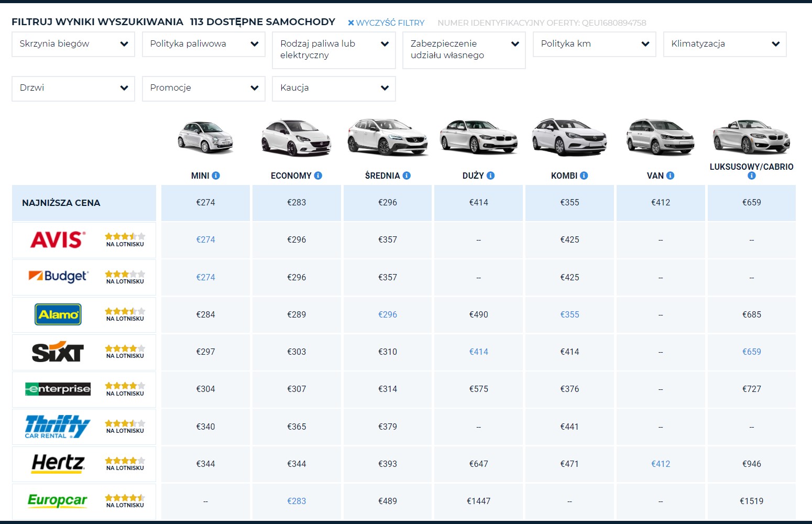Click Hertz cabrio price €946
The height and width of the screenshot is (524, 812).
(752, 464)
